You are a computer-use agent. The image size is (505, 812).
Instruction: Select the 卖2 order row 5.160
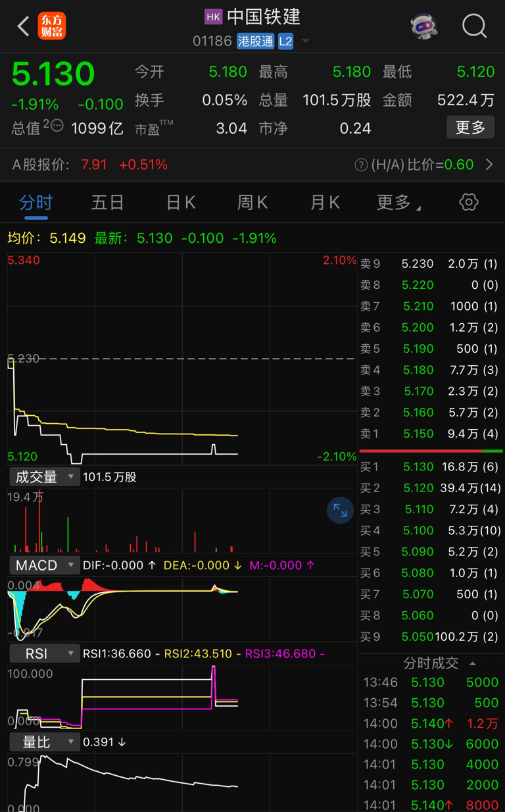(431, 412)
